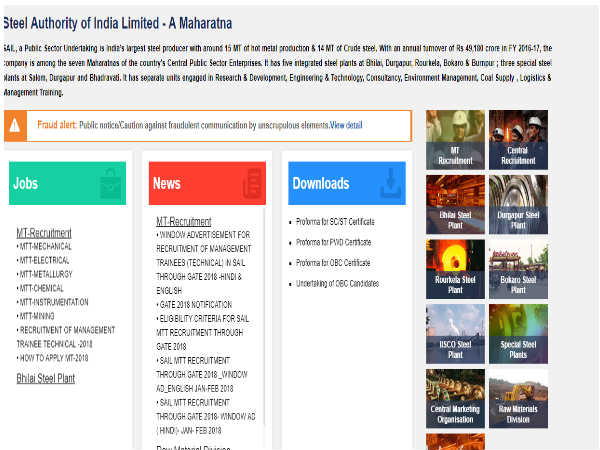This screenshot has width=600, height=450.
Task: Click the download arrow icon in Downloads header
Action: (x=390, y=184)
